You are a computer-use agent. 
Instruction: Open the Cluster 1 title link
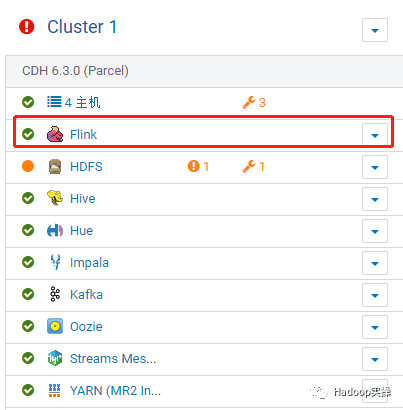82,27
